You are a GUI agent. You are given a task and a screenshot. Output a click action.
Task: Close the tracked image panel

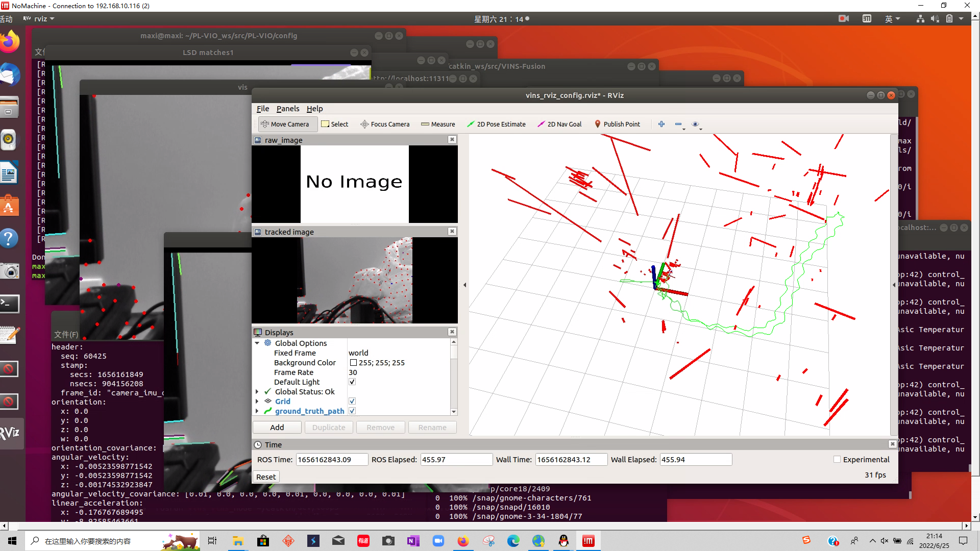[452, 232]
